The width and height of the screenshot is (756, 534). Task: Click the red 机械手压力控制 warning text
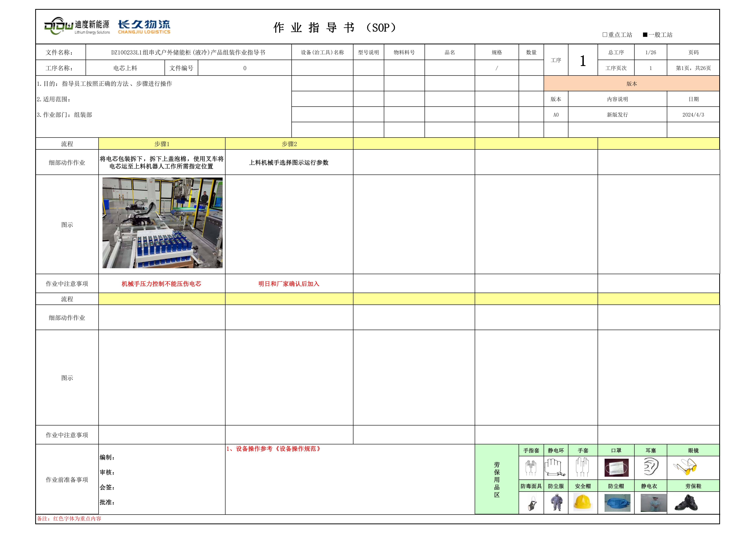161,284
